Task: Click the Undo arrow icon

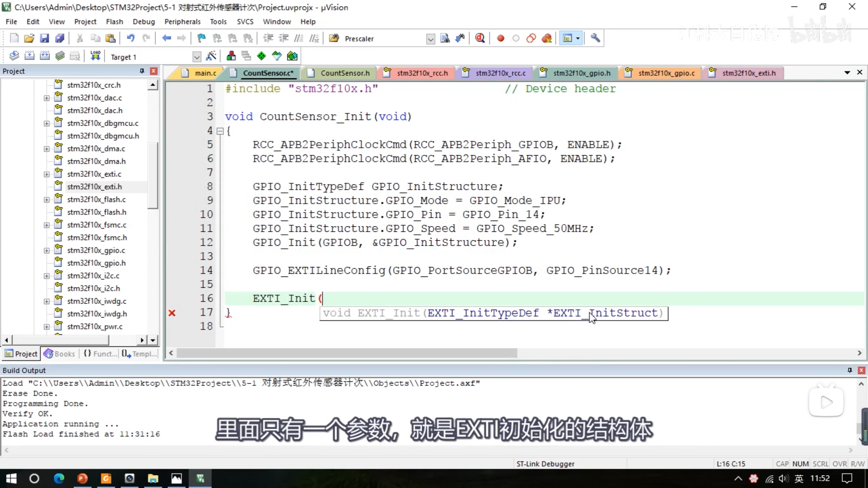Action: [x=131, y=38]
